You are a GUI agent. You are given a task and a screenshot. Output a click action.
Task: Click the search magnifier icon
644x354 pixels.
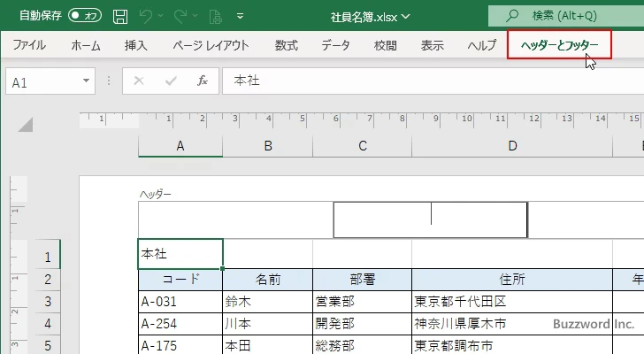(x=512, y=16)
